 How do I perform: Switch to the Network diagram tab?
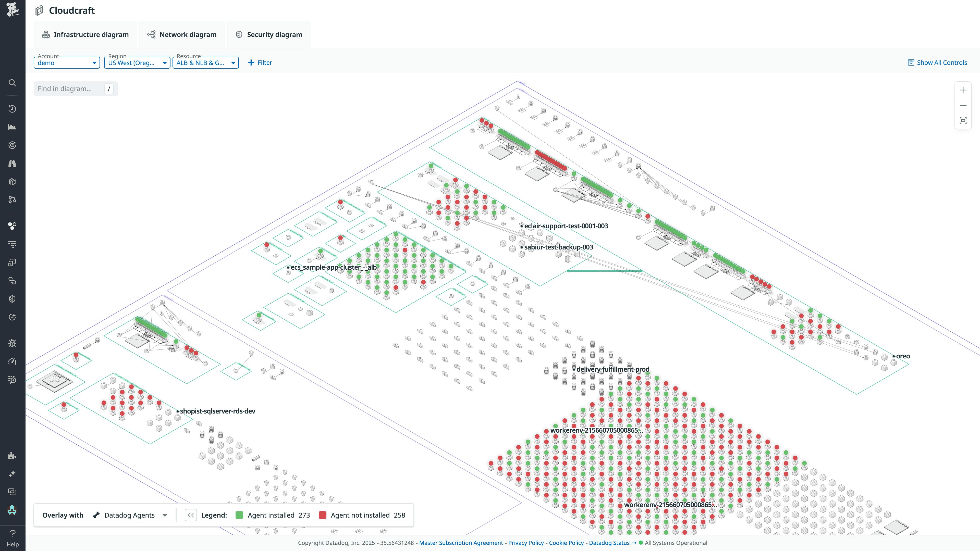pyautogui.click(x=182, y=35)
